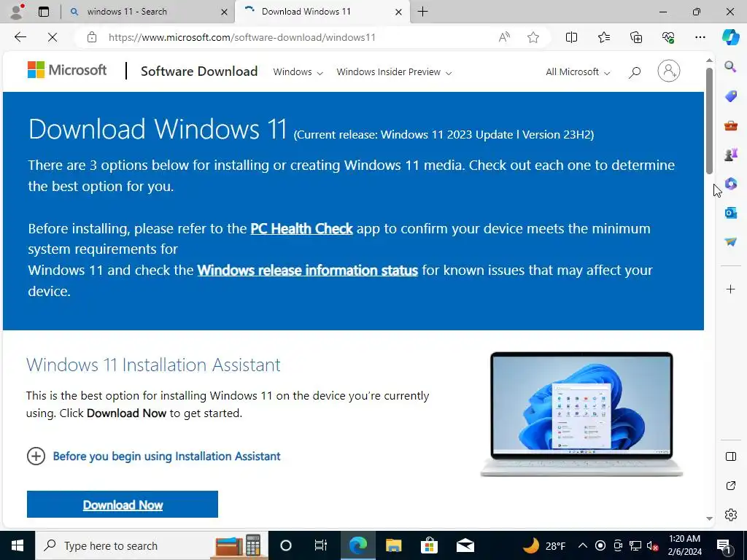Open Outlook in sidebar
This screenshot has height=560, width=747.
click(x=730, y=212)
